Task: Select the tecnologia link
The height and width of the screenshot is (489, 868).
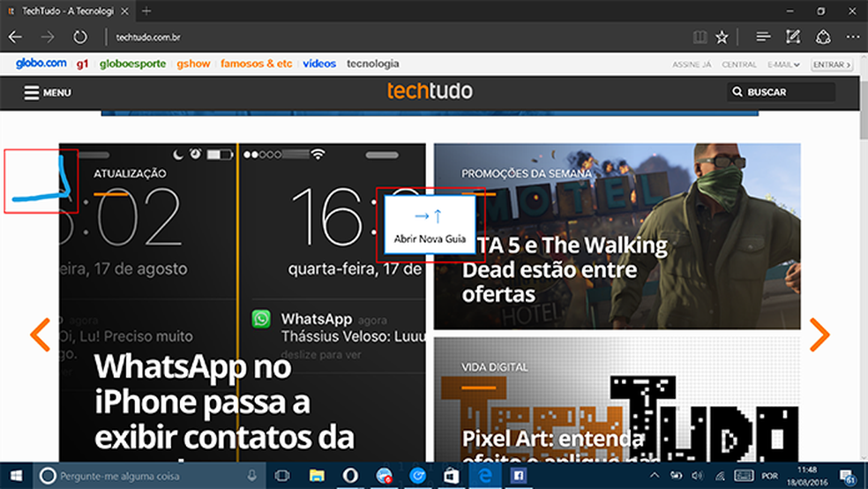Action: 372,64
